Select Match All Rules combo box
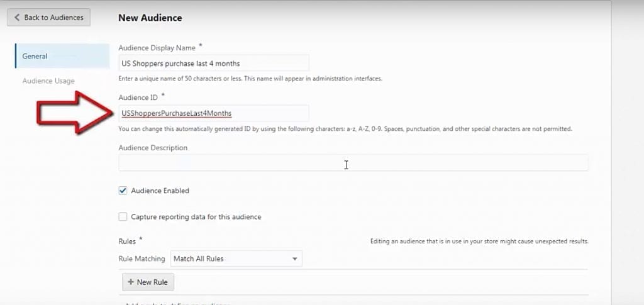The height and width of the screenshot is (305, 644). click(x=236, y=258)
